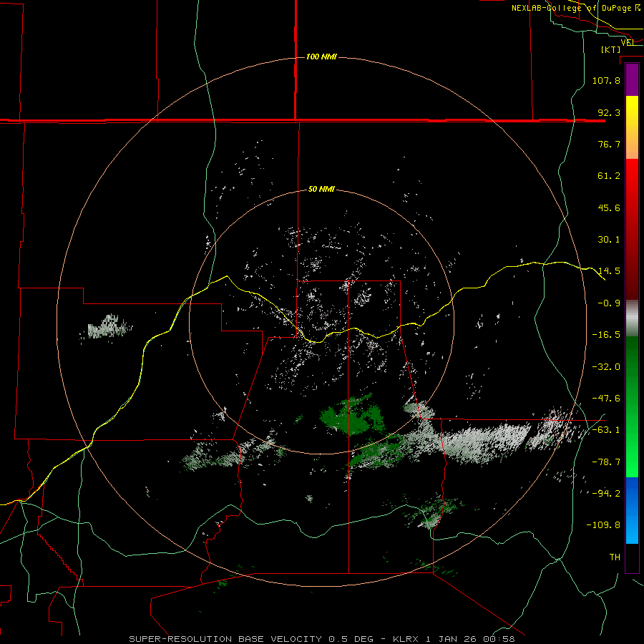Click the 61.2 legend value
644x644 pixels.
pos(609,176)
